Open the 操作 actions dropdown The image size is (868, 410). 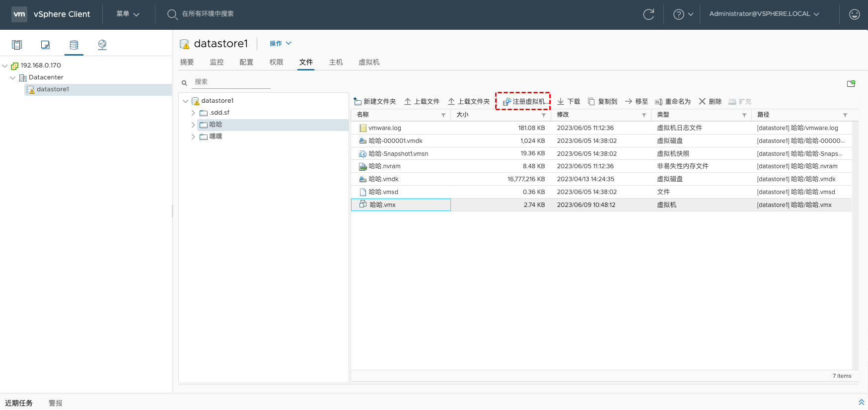pos(280,44)
